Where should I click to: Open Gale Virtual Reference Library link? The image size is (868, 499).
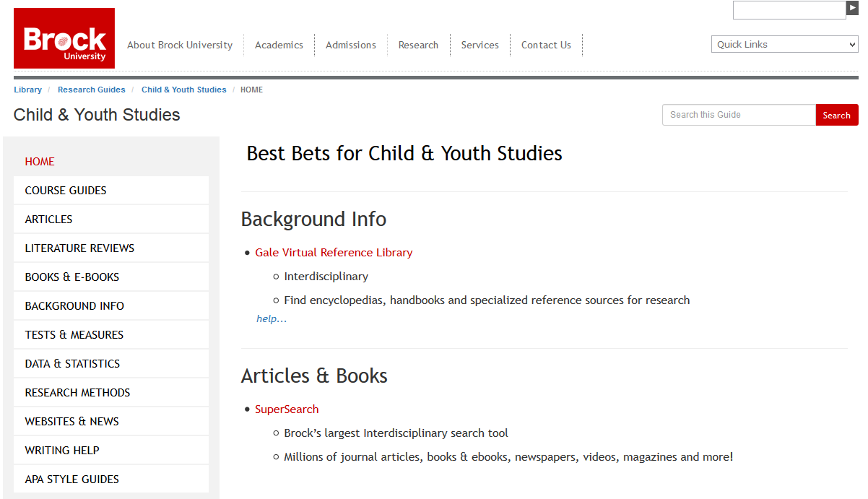tap(334, 253)
